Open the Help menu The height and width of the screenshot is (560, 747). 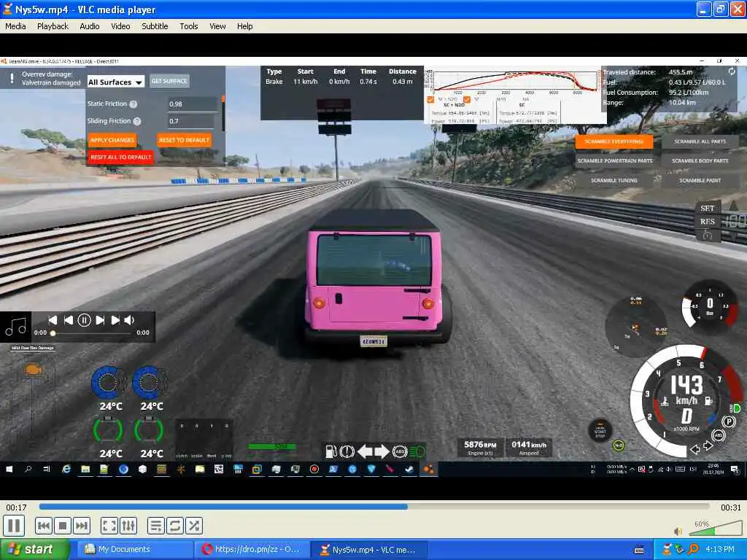click(x=245, y=26)
